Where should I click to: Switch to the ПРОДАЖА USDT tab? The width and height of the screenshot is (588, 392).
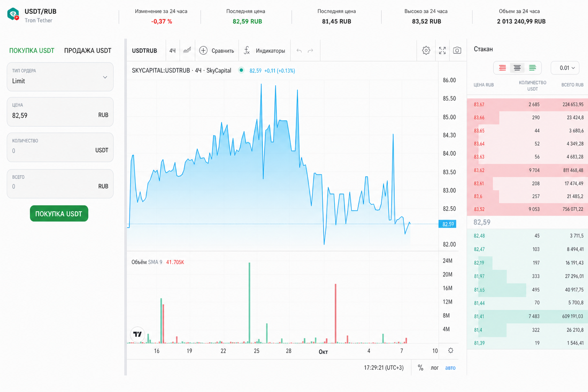[88, 51]
